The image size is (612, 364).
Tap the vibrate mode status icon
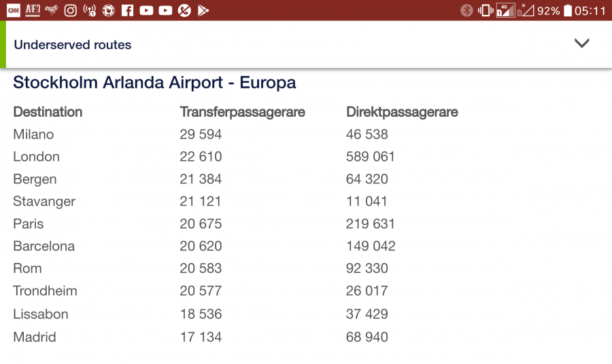[x=486, y=10]
